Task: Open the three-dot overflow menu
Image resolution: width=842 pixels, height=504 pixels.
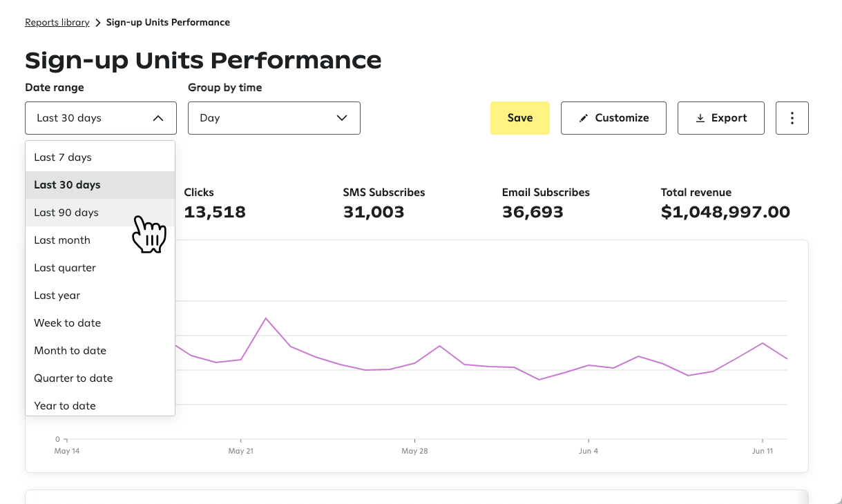Action: pyautogui.click(x=792, y=117)
